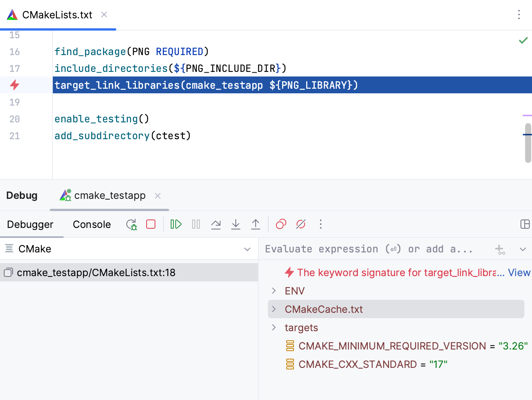Add a new watch expression
This screenshot has width=532, height=400.
(500, 249)
